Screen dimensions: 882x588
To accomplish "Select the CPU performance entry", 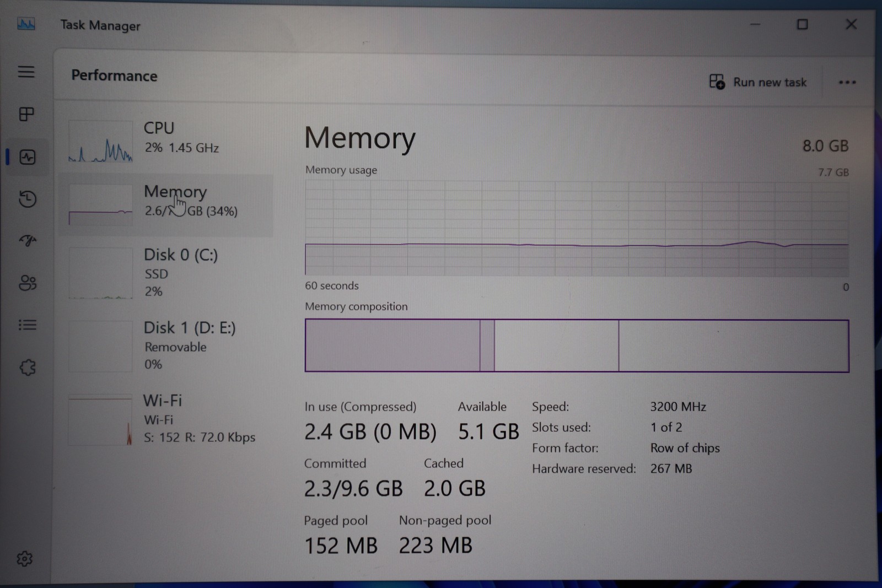I will (x=165, y=141).
